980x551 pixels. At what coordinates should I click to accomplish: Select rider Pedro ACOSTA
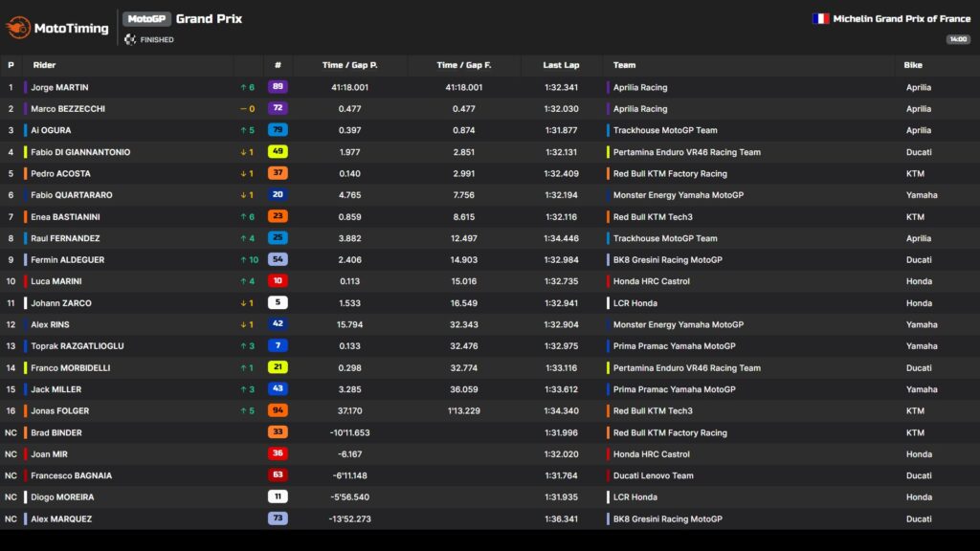click(60, 174)
